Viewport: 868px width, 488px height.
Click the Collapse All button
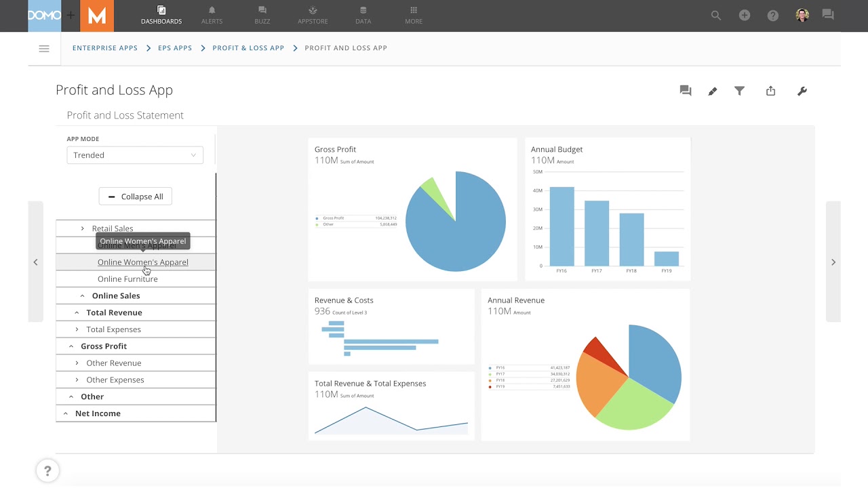click(135, 196)
